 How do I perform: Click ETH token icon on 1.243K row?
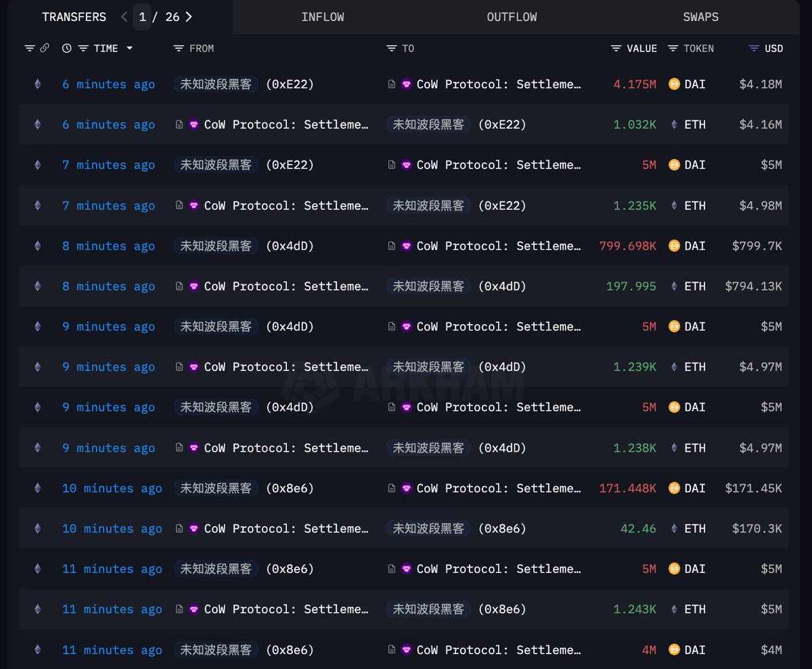673,609
